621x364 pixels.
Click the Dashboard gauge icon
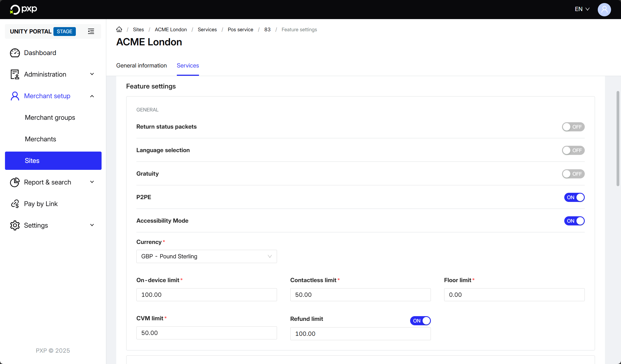pos(15,53)
